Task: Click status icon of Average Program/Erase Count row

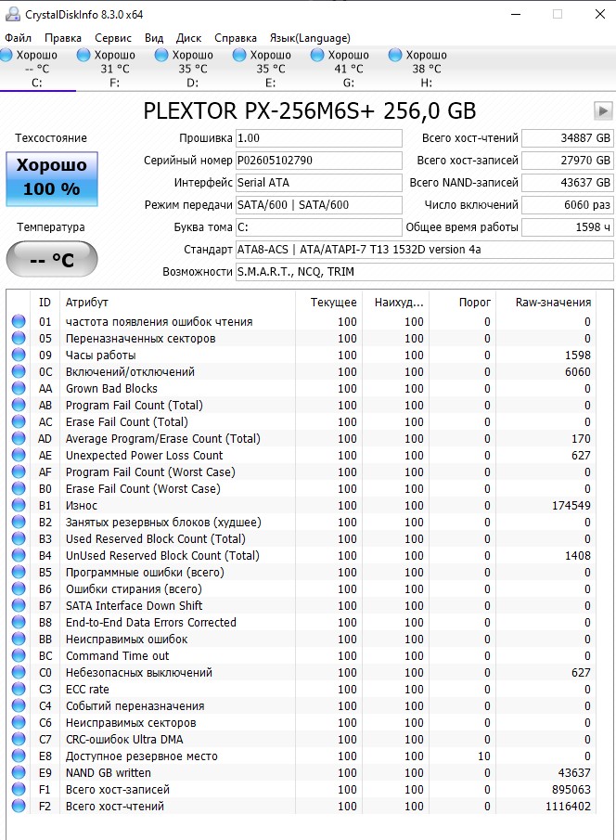Action: (19, 438)
